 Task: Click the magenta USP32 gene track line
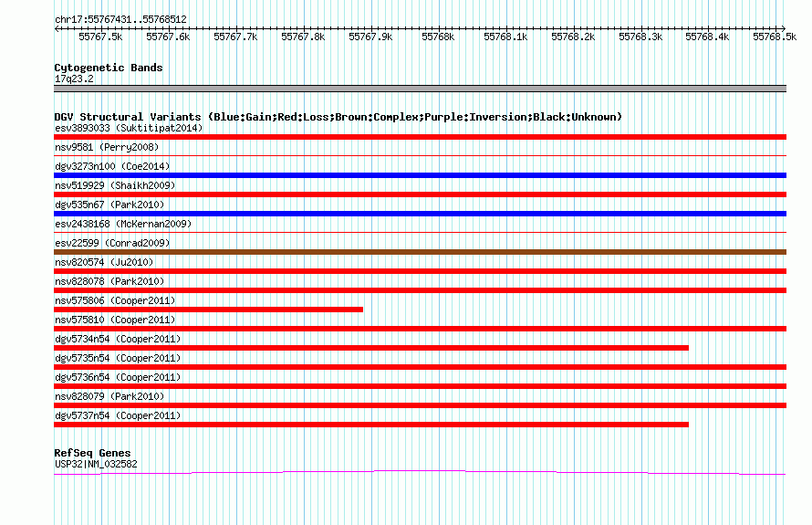tap(420, 472)
